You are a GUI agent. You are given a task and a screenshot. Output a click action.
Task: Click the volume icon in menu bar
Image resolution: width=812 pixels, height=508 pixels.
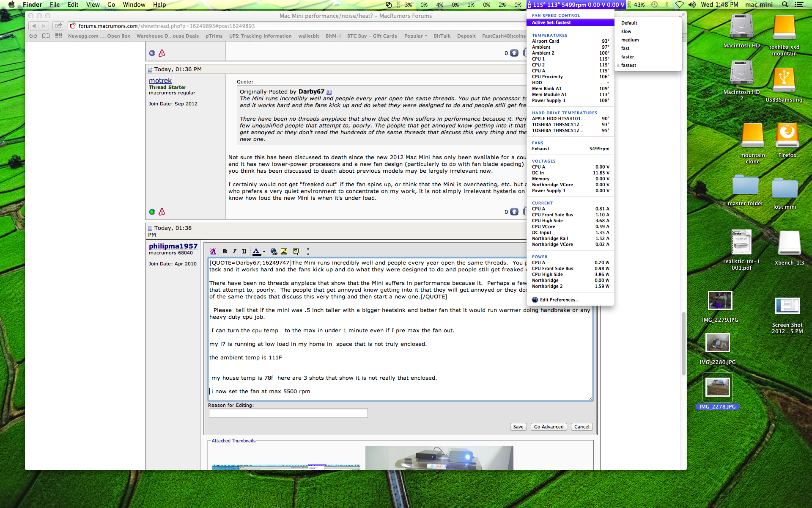[691, 5]
